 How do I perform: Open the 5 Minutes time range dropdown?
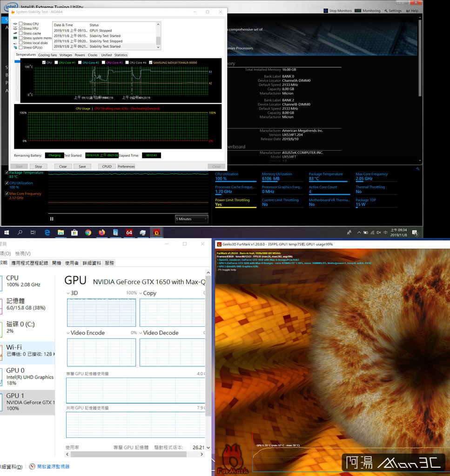click(x=191, y=219)
